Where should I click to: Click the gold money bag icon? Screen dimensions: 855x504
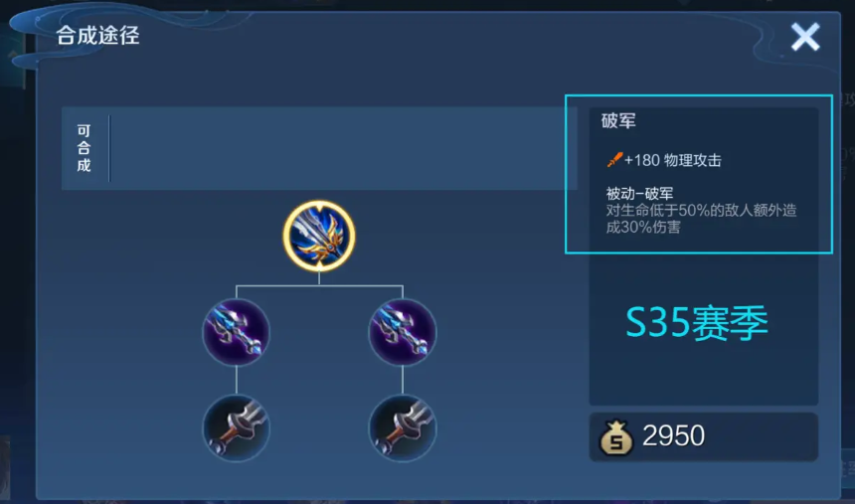click(616, 437)
